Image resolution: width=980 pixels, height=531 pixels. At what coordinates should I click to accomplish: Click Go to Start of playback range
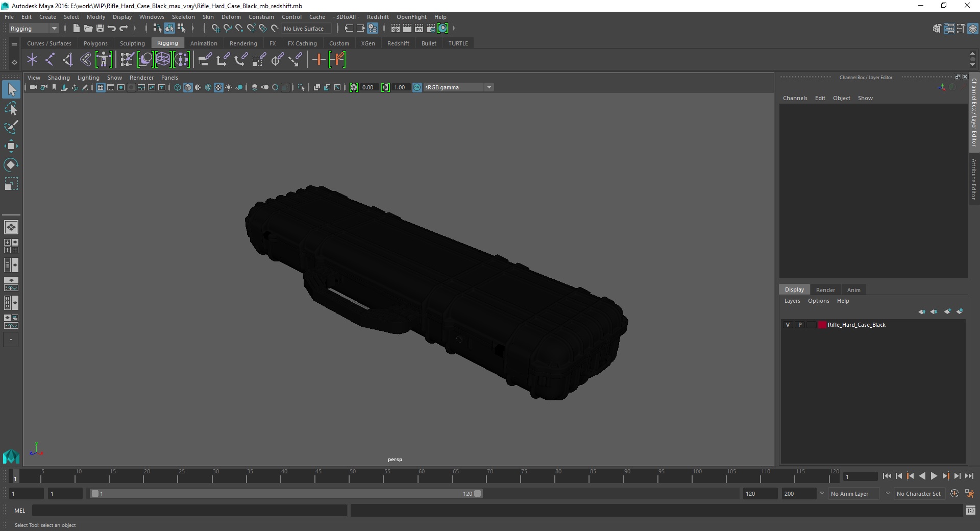tap(887, 476)
